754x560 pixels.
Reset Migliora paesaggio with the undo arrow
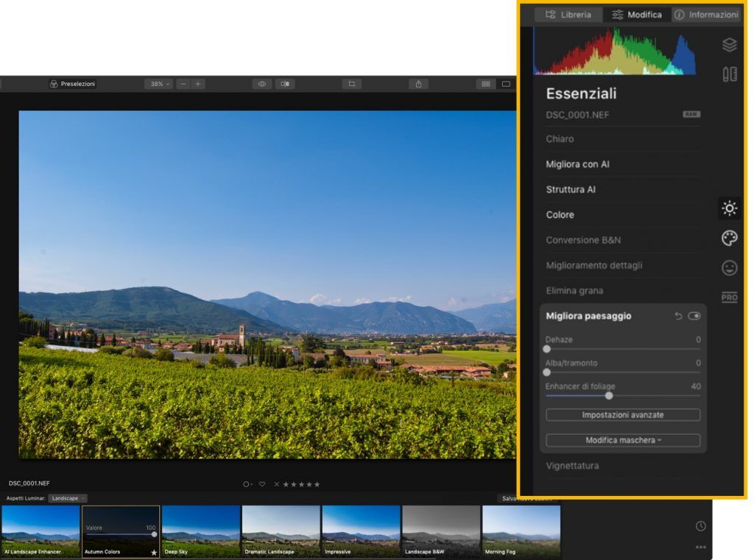coord(678,316)
